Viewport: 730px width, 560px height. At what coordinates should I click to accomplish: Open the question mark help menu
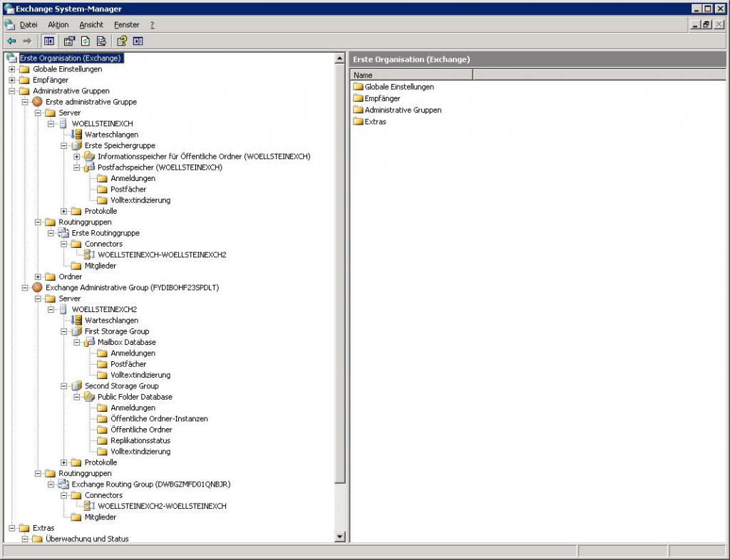point(153,25)
